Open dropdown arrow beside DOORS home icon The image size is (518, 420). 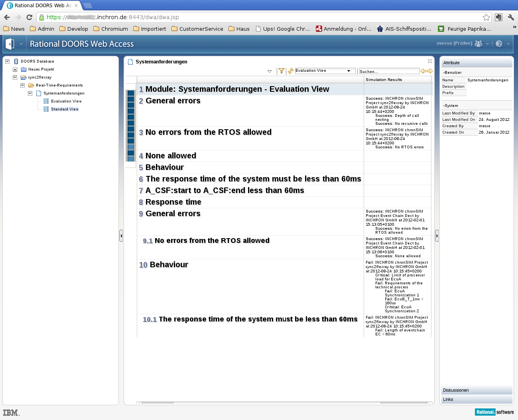click(x=21, y=44)
